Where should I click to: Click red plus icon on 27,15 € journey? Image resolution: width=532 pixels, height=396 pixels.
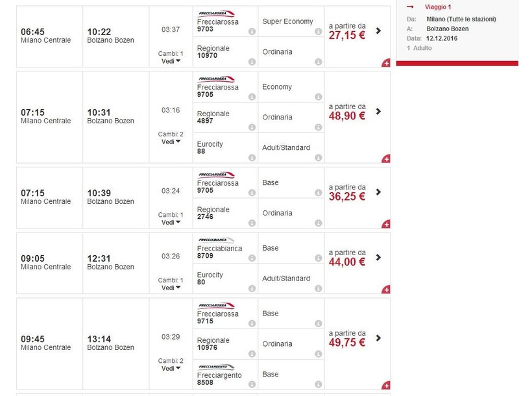385,63
